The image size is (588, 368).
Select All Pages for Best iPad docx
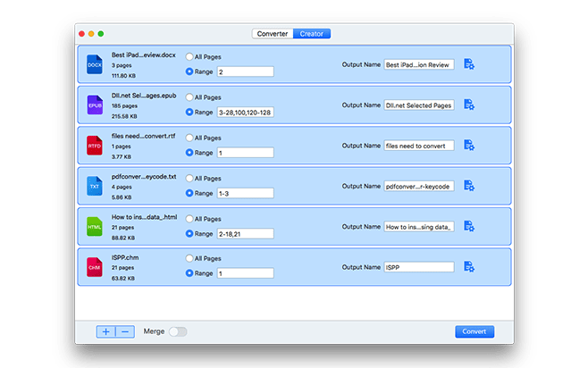click(x=189, y=56)
